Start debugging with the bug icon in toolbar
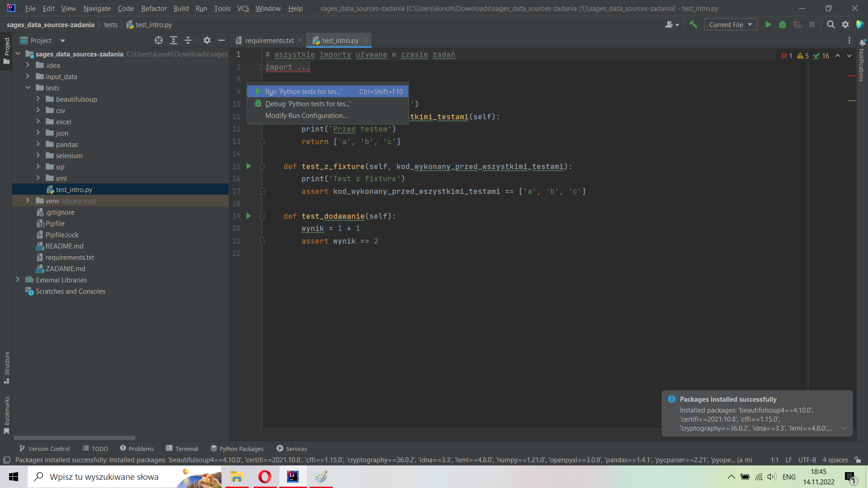The image size is (868, 488). (783, 24)
